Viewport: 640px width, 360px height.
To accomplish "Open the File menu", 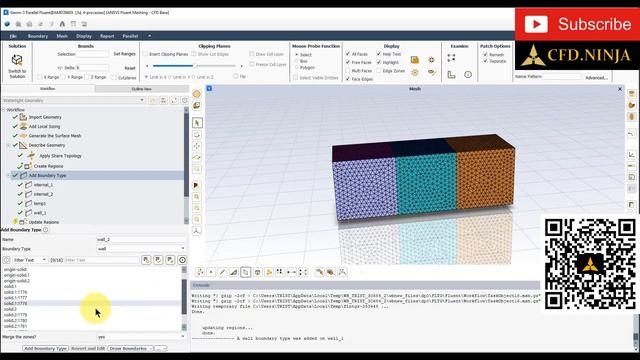I will 13,36.
